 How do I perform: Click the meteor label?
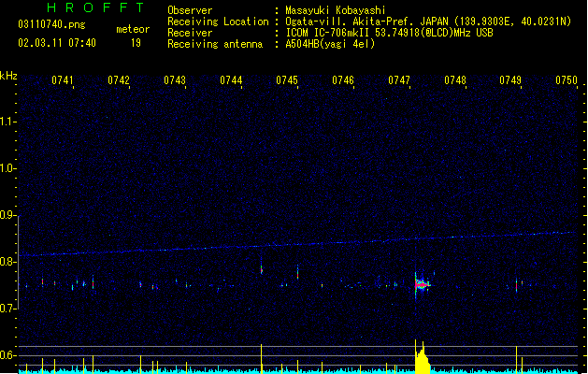(133, 29)
